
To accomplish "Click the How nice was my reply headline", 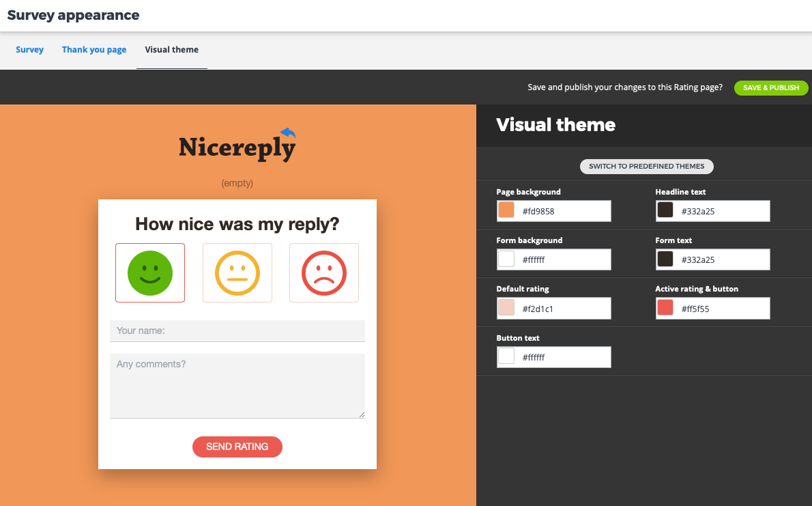I will point(237,224).
